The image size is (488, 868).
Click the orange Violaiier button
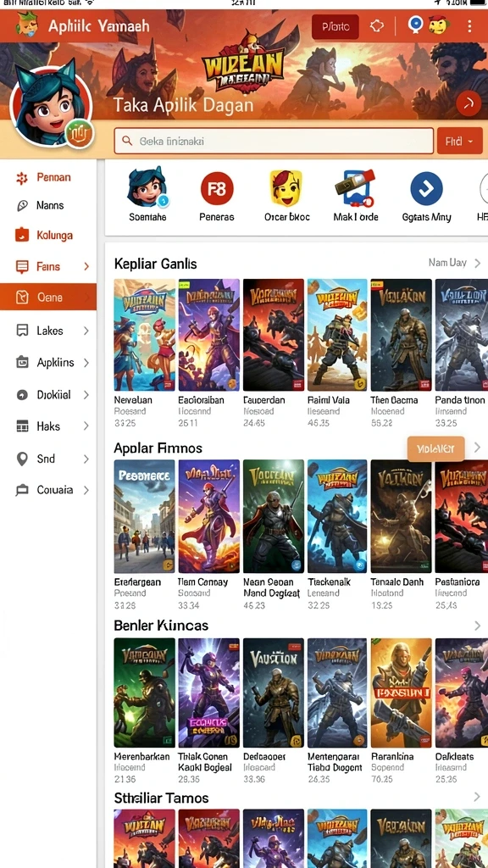point(435,448)
